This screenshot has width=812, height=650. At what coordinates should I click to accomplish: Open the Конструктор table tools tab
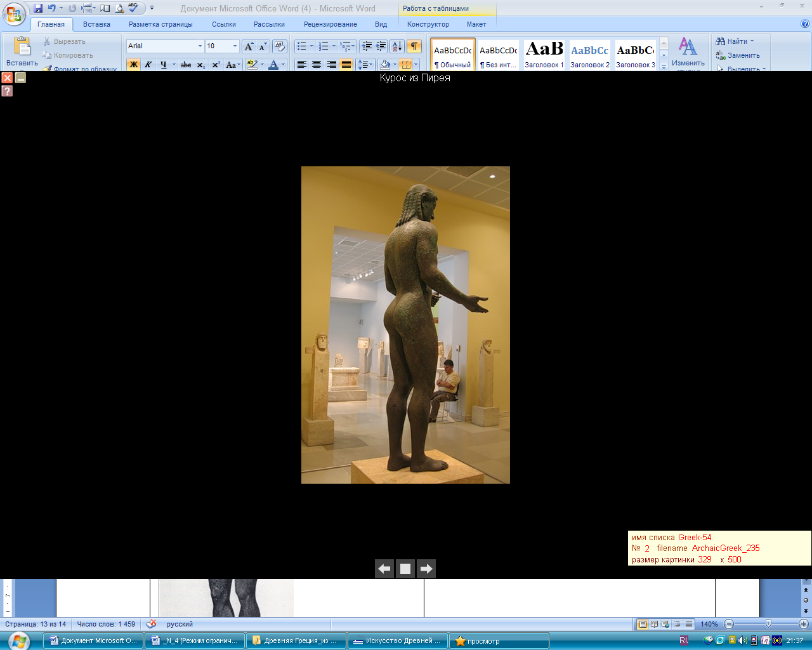click(428, 24)
